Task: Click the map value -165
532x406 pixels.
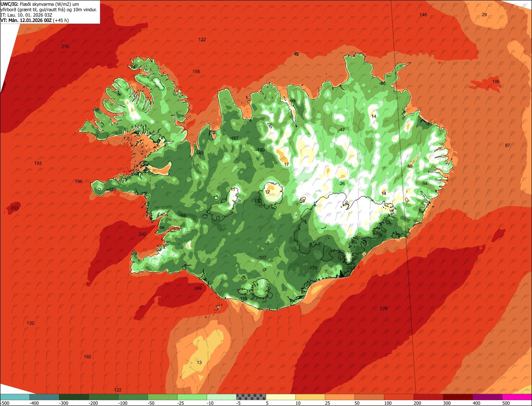Action: coord(182,215)
